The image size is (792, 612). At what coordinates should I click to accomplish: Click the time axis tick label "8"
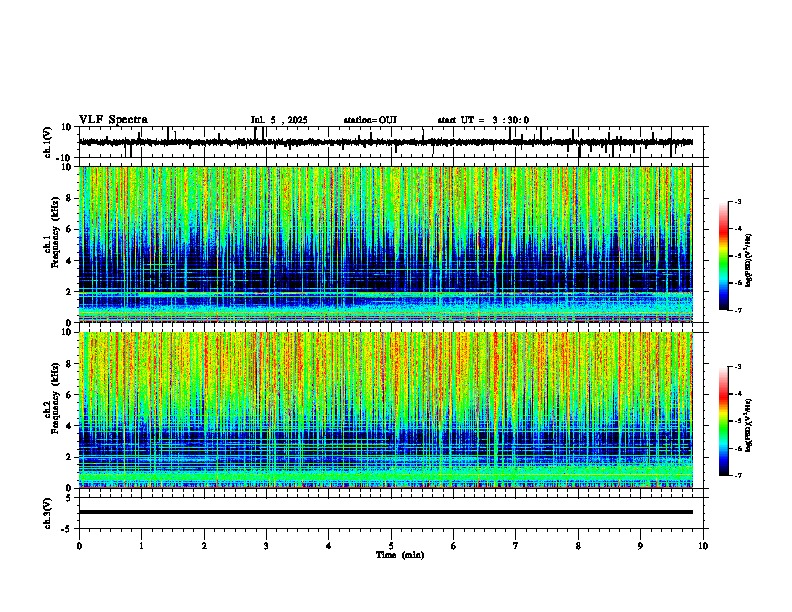[x=578, y=546]
